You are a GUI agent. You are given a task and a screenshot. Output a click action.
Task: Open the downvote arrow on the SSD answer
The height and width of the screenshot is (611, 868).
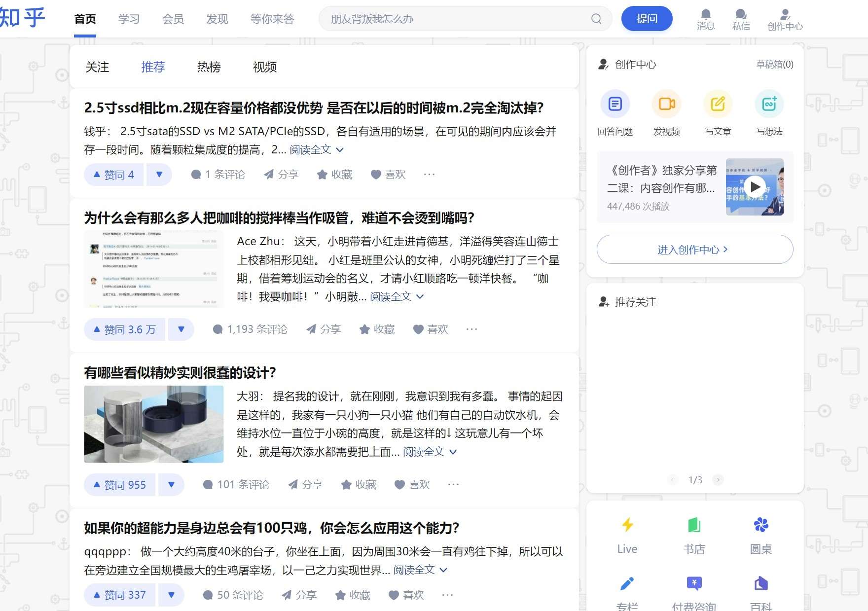tap(159, 174)
